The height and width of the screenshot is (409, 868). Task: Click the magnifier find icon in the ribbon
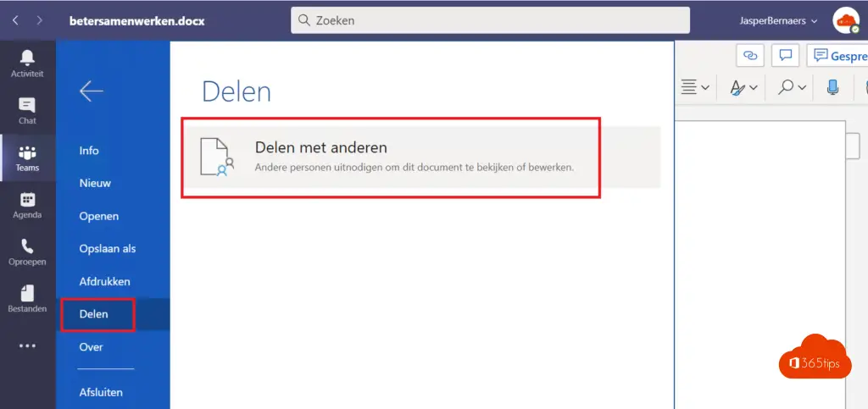pyautogui.click(x=786, y=86)
